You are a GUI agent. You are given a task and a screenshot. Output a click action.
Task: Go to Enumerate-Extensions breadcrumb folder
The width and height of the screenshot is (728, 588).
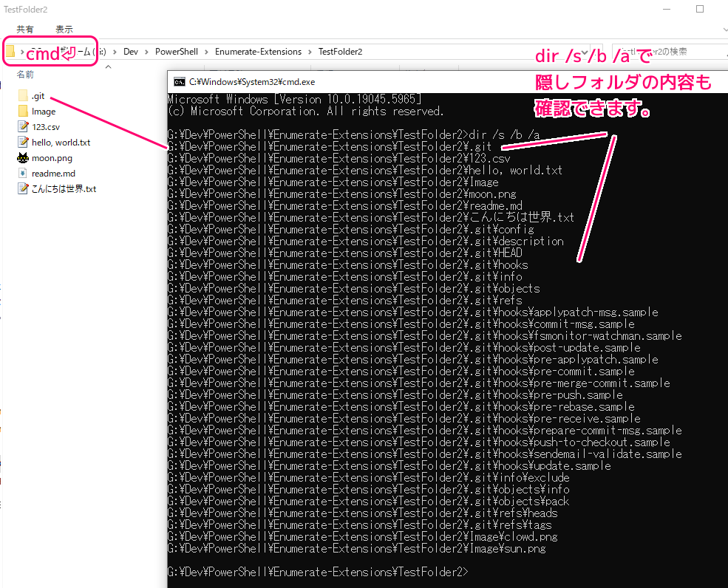click(x=258, y=52)
